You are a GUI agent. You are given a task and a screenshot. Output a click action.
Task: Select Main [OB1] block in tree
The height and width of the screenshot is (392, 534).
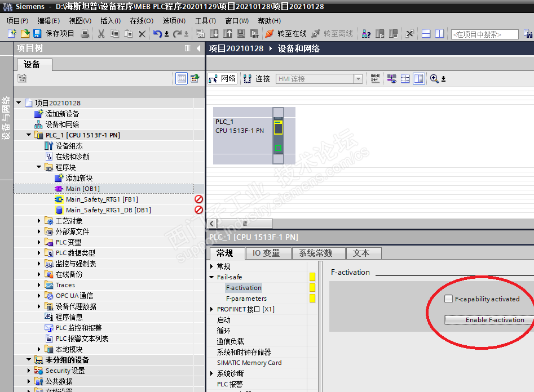point(83,189)
